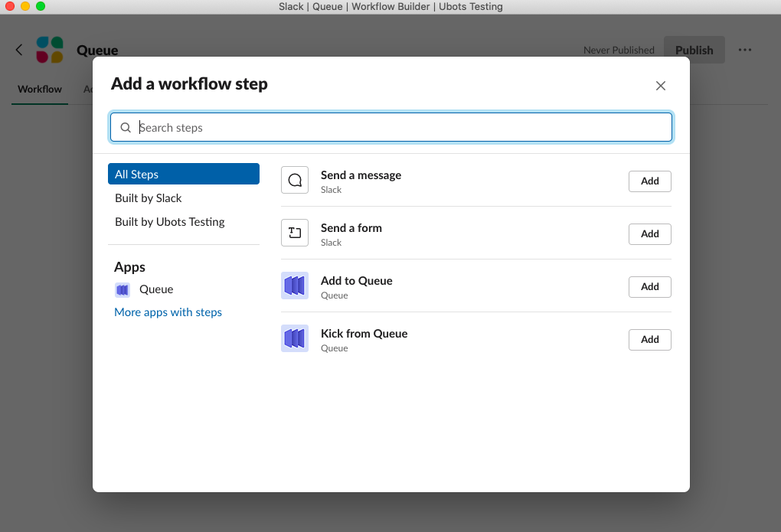Click the magnifying glass search icon
Screen dimensions: 781x532
(x=126, y=128)
